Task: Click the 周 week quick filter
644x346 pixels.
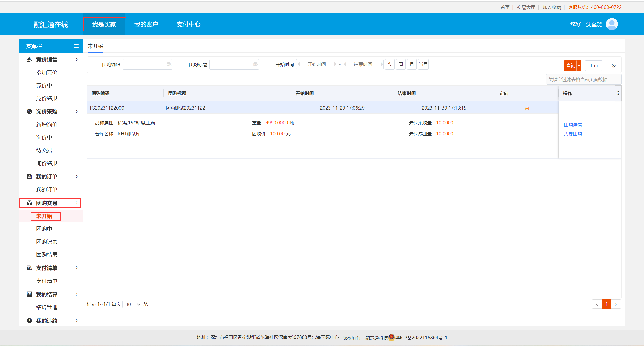Action: (401, 64)
